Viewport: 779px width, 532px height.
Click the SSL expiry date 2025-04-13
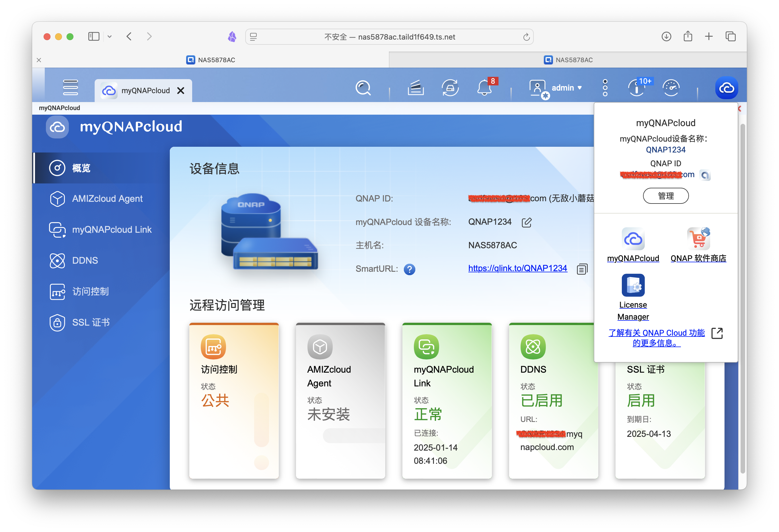(x=648, y=434)
